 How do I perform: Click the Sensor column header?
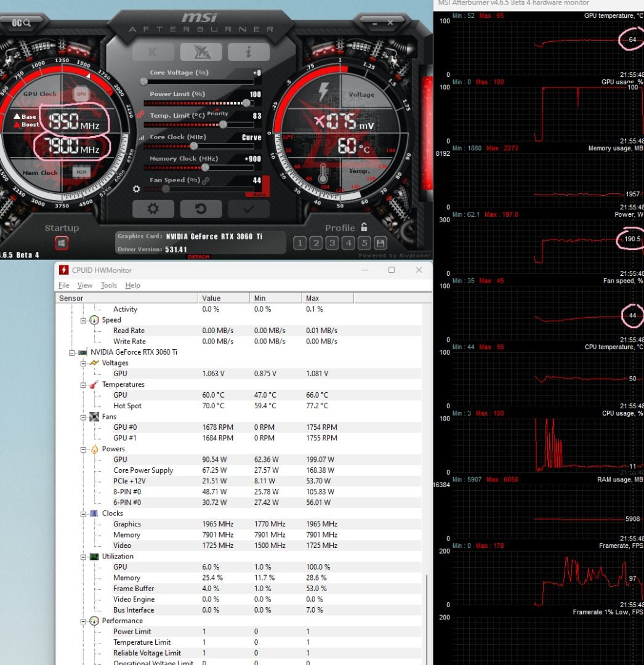coord(127,298)
